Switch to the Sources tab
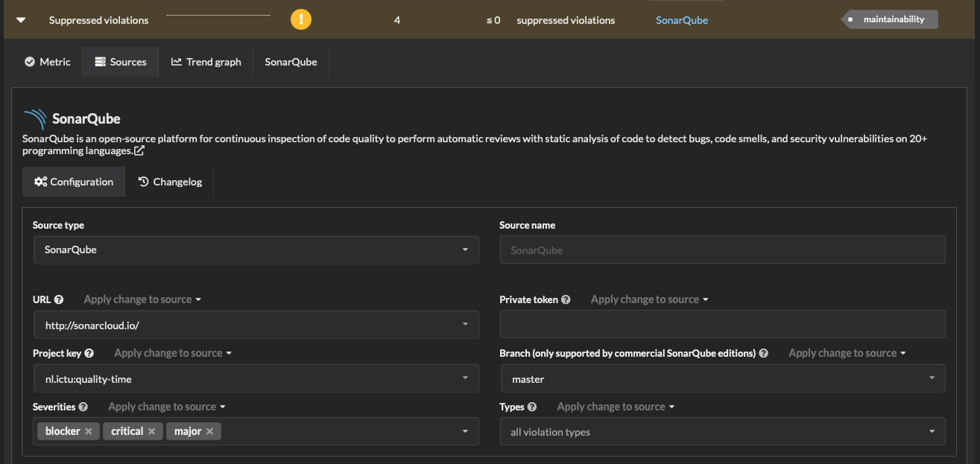This screenshot has width=980, height=464. (x=121, y=62)
